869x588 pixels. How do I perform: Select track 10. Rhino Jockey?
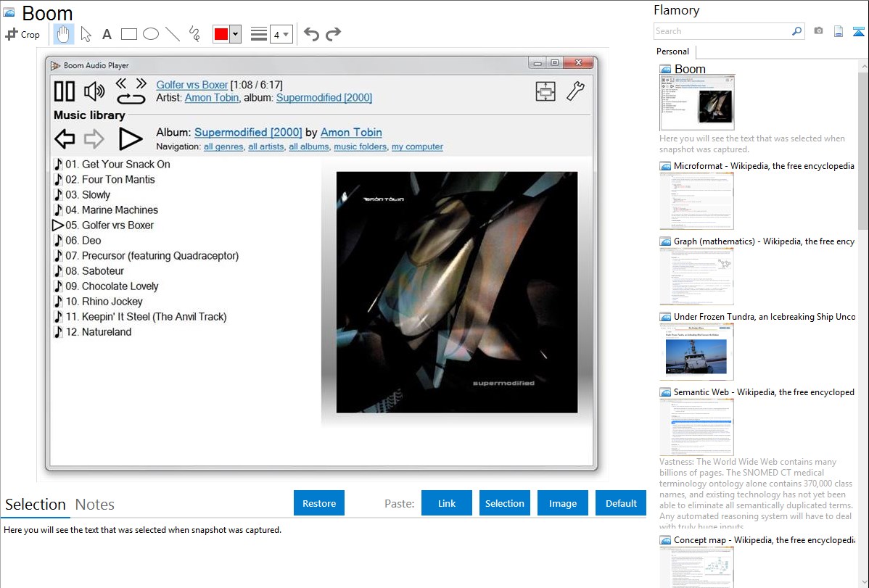(x=98, y=302)
